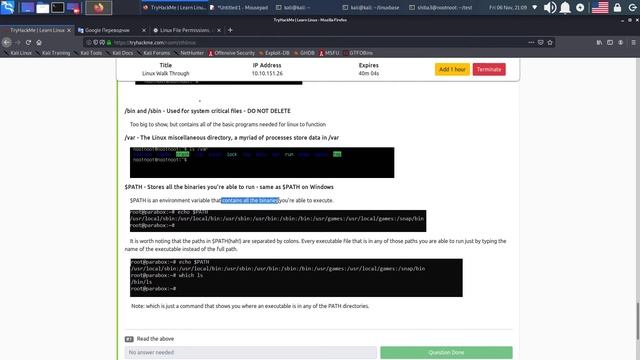The height and width of the screenshot is (360, 640).
Task: Open the Exploit-DB bookmark
Action: (274, 53)
